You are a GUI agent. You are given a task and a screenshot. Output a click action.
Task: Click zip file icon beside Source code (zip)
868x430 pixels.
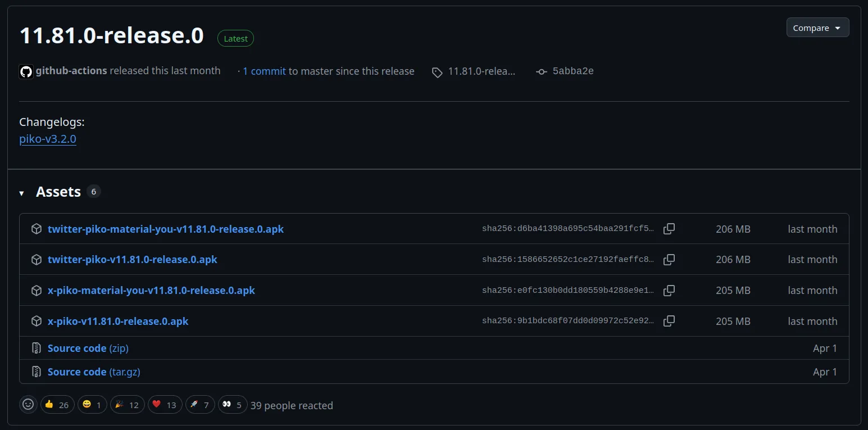(x=37, y=348)
